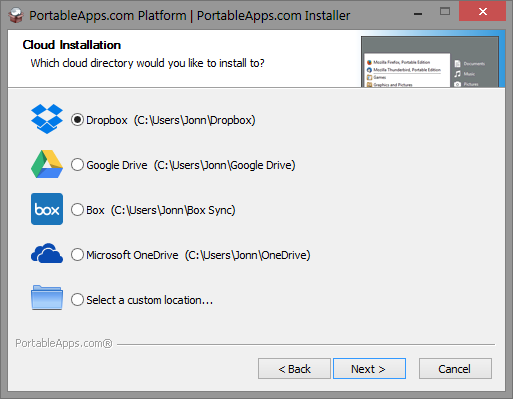Viewport: 513px width, 399px height.
Task: Click the PortableApps installer title bar icon
Action: [x=16, y=15]
